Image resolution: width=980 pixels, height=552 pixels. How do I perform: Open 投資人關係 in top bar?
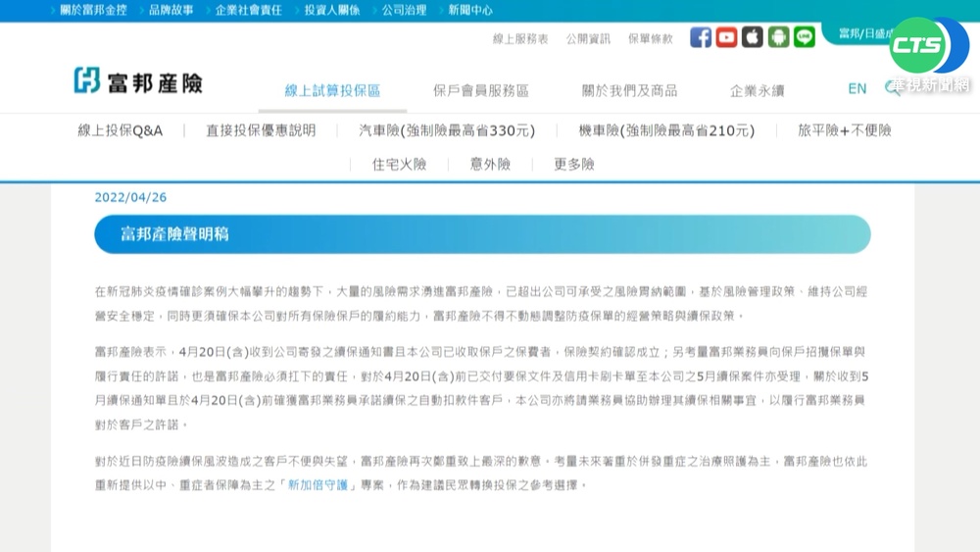[332, 10]
